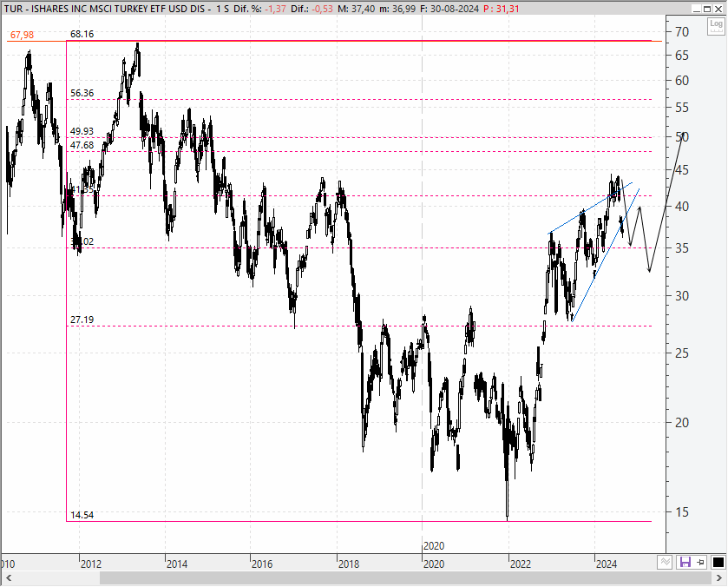
Task: Maximize the TUR chart window
Action: [706, 9]
